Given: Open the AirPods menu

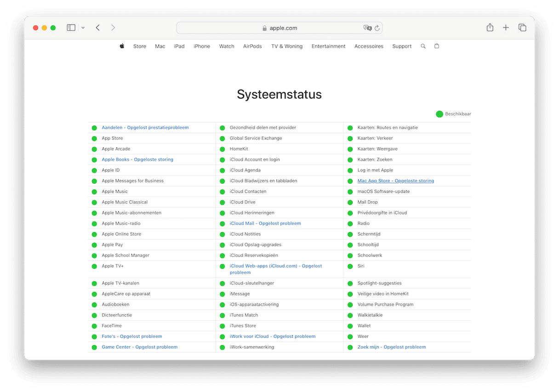Looking at the screenshot, I should click(x=252, y=46).
